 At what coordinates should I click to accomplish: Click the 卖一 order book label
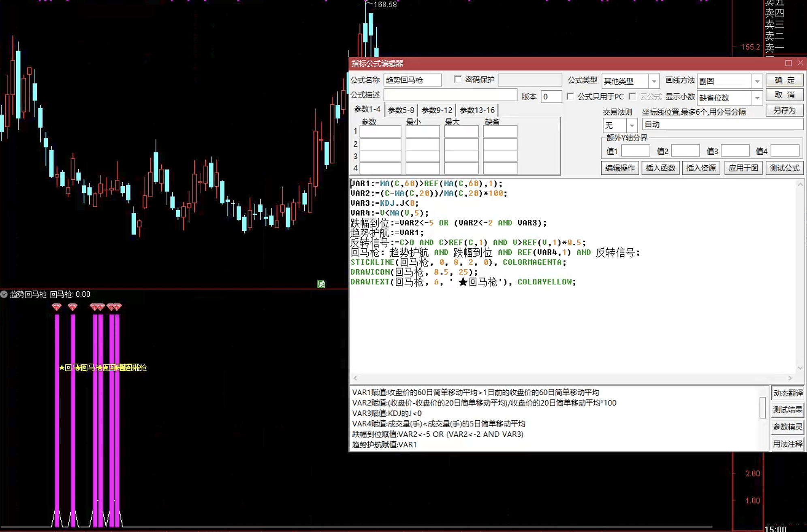click(x=774, y=49)
